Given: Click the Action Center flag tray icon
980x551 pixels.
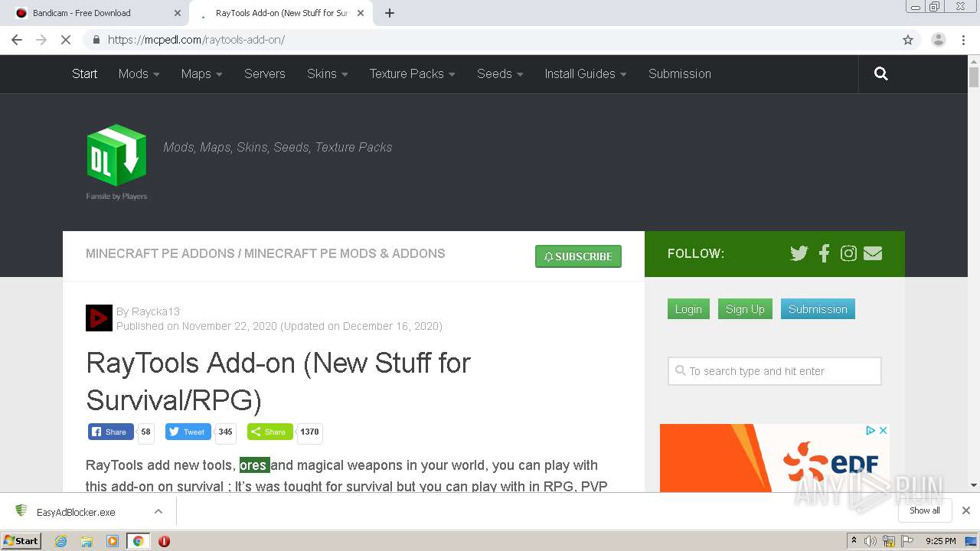Looking at the screenshot, I should (x=906, y=541).
